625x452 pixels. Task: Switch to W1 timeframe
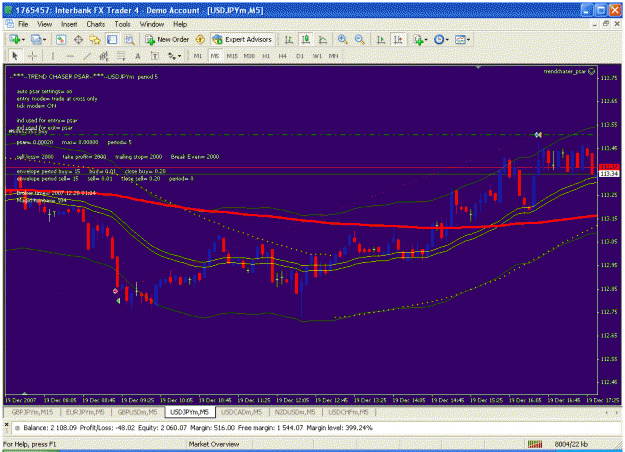(317, 56)
